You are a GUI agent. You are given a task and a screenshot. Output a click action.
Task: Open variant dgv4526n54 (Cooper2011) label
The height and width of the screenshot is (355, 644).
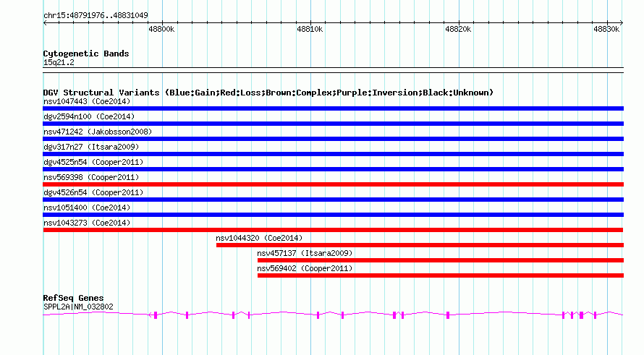(x=93, y=192)
